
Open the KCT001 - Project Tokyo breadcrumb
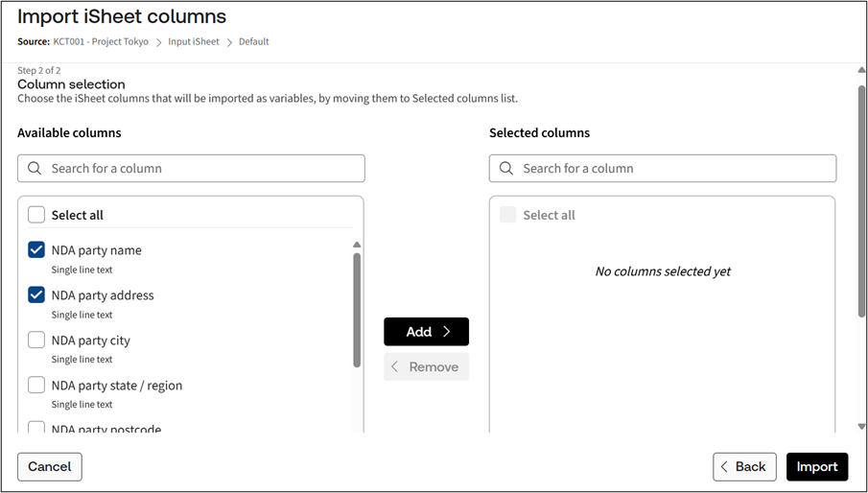101,42
